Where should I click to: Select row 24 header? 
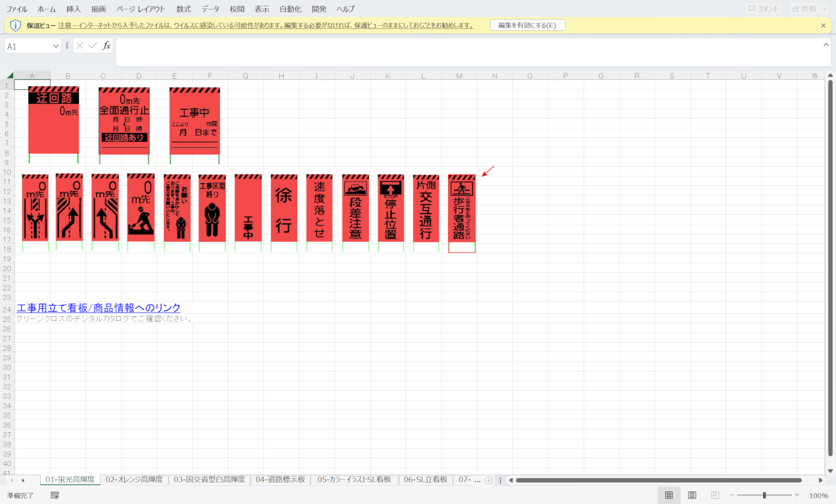[x=7, y=309]
